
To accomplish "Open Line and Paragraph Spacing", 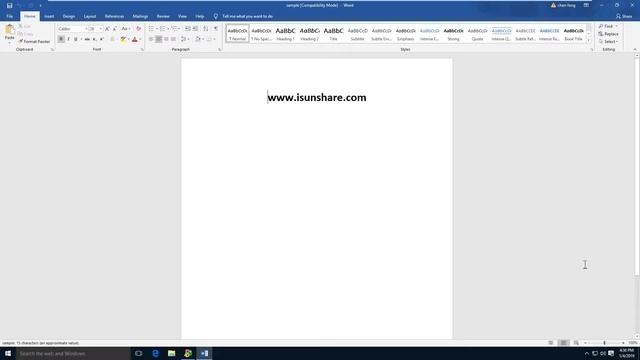I will pos(184,39).
